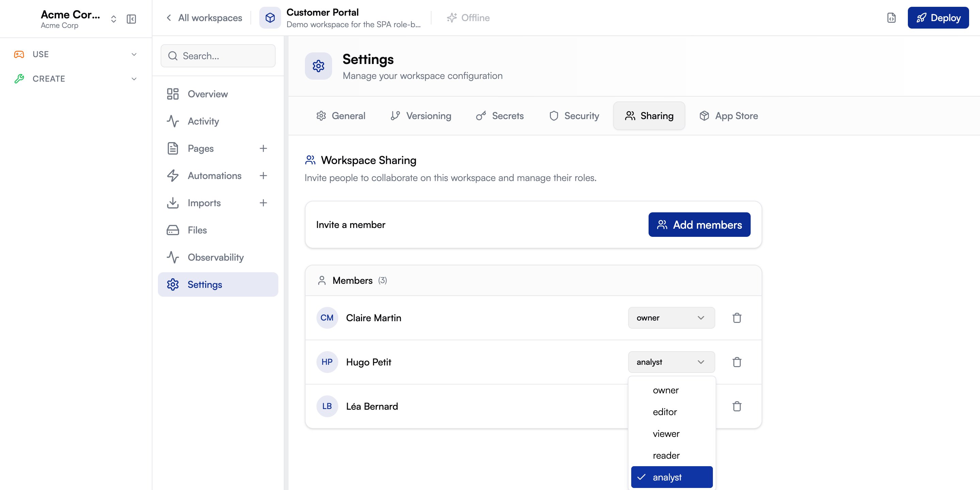Switch to the Secrets tab

tap(500, 116)
